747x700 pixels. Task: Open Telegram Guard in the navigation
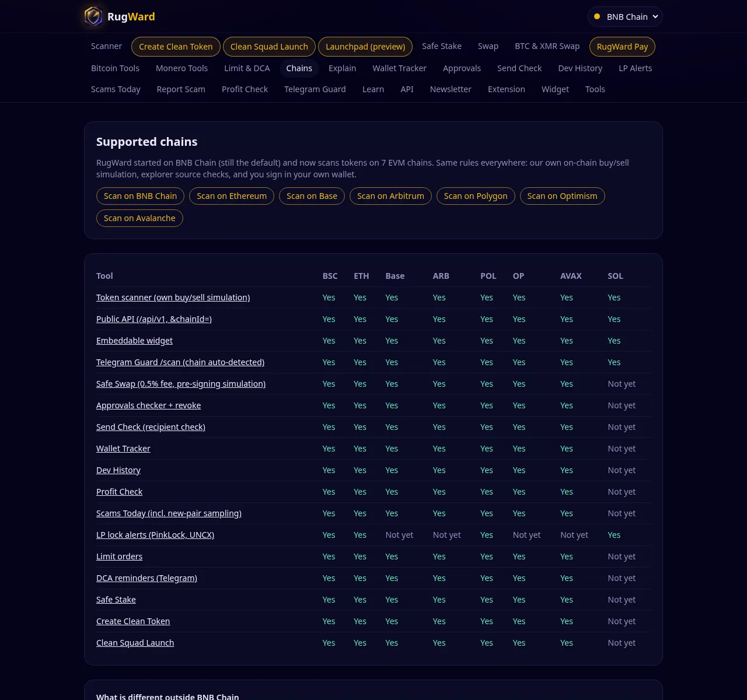tap(315, 89)
